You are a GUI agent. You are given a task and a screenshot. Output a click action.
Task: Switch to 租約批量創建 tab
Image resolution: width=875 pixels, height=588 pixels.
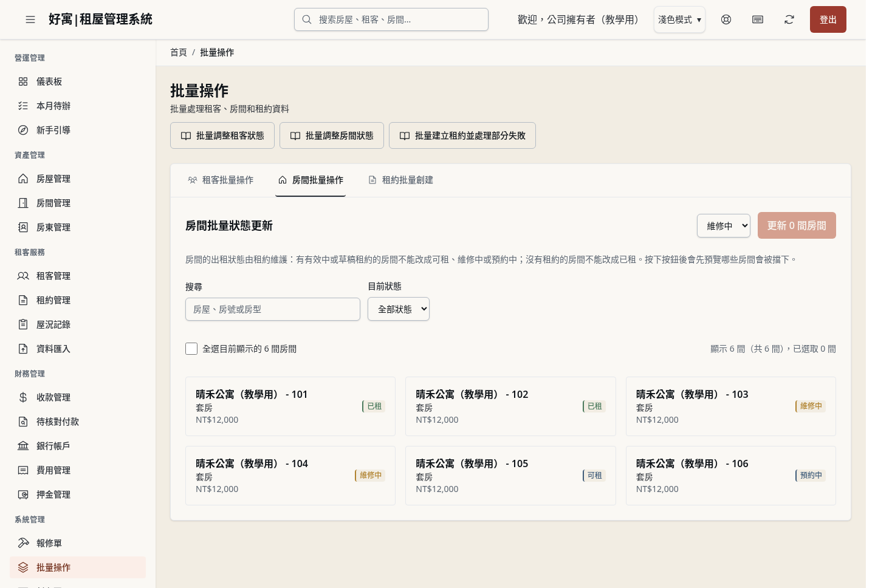400,180
